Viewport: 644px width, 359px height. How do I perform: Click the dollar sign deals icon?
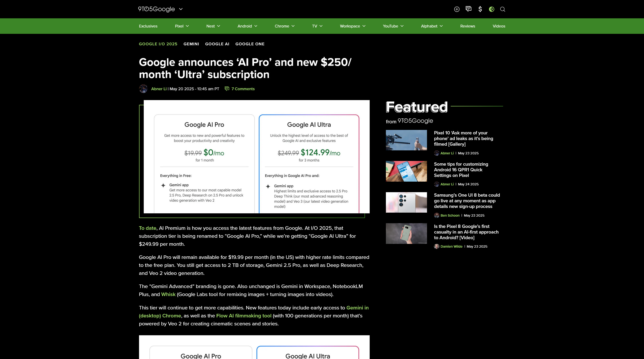480,9
